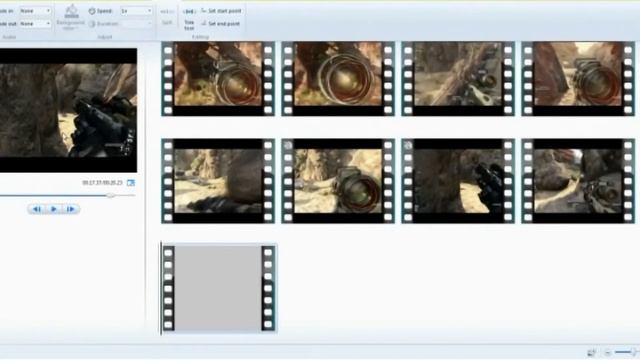
Task: Click the next frame button
Action: [71, 209]
